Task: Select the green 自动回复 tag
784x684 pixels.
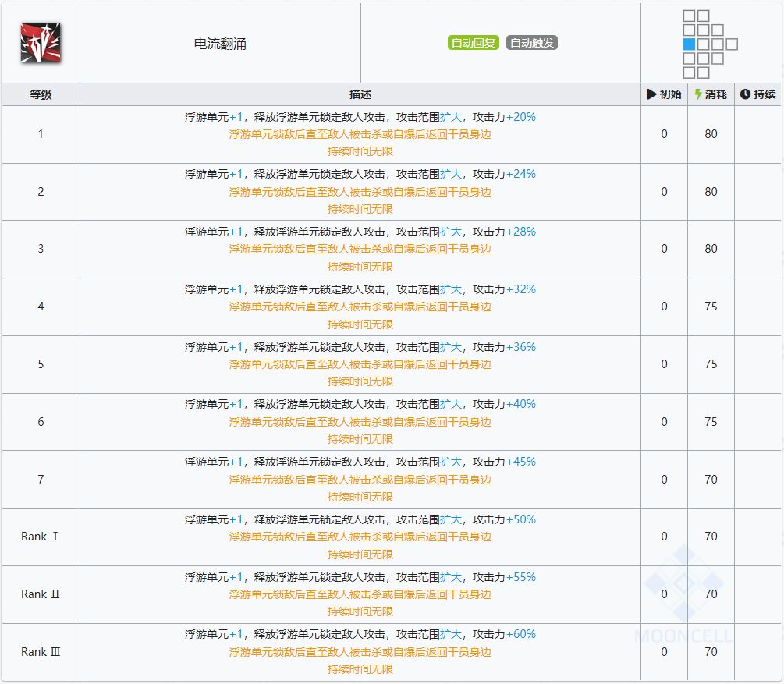Action: point(474,43)
